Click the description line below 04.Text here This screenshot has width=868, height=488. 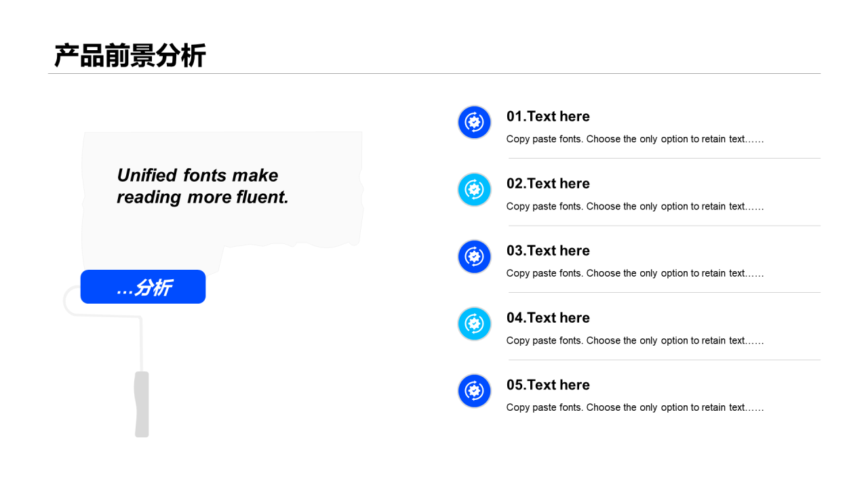coord(635,340)
